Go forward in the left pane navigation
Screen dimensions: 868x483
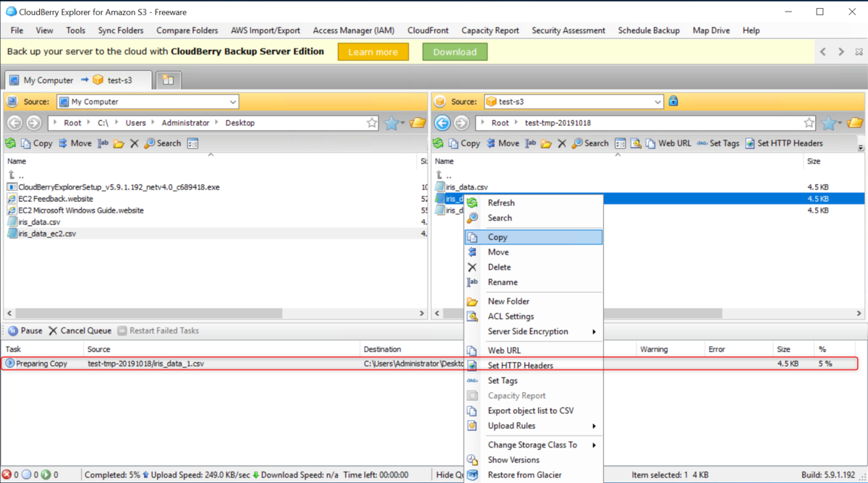pos(33,123)
